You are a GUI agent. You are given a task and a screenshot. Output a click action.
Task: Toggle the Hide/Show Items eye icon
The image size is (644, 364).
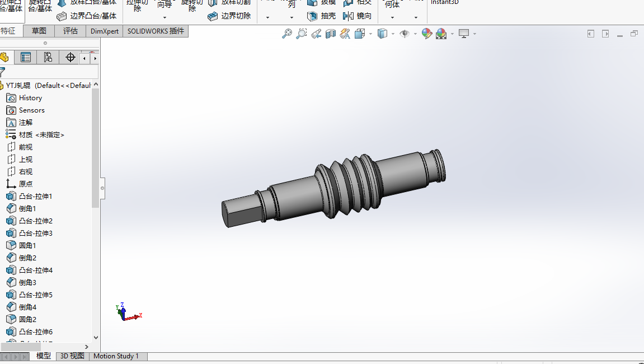click(x=405, y=34)
